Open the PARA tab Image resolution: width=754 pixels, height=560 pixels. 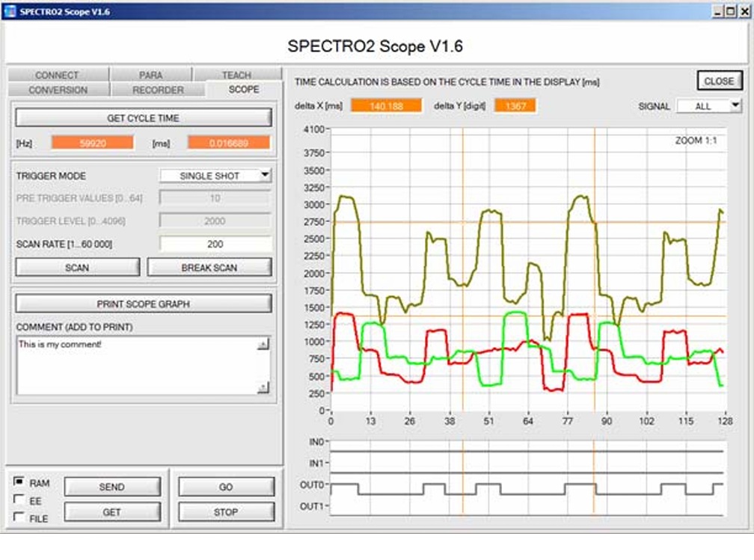pos(150,75)
